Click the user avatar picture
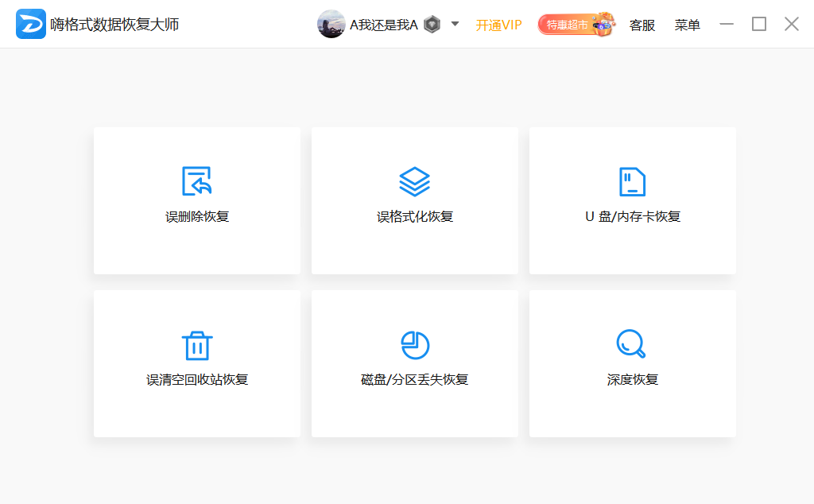 [331, 24]
